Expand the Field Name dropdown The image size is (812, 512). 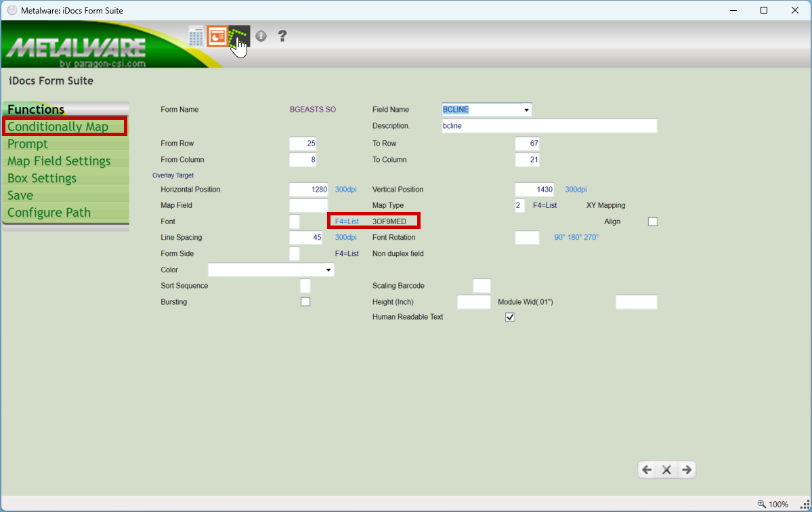526,110
